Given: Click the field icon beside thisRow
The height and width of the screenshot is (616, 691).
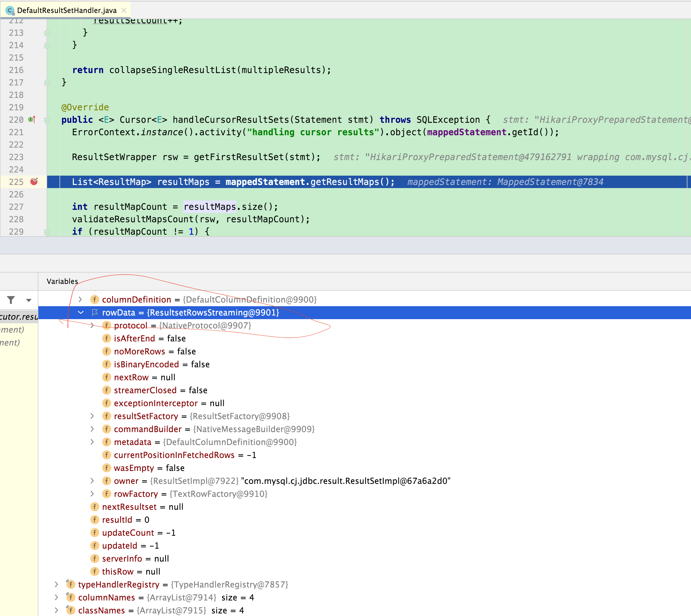Looking at the screenshot, I should point(95,572).
